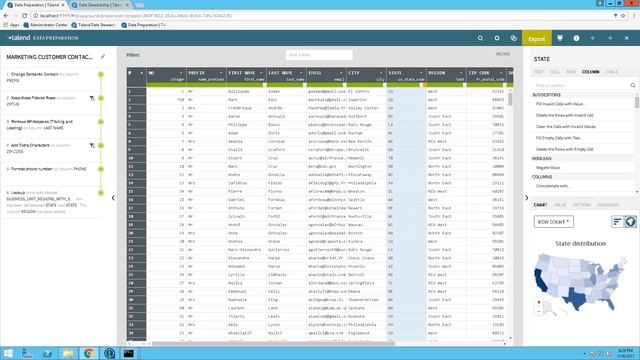Open Windows Start menu
Viewport: 640px width, 360px height.
click(8, 353)
